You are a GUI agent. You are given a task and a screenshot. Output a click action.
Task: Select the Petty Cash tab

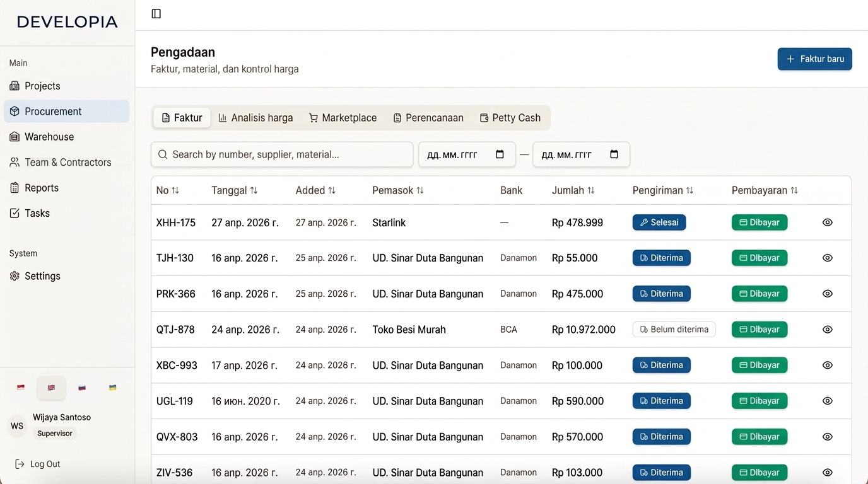pyautogui.click(x=510, y=118)
